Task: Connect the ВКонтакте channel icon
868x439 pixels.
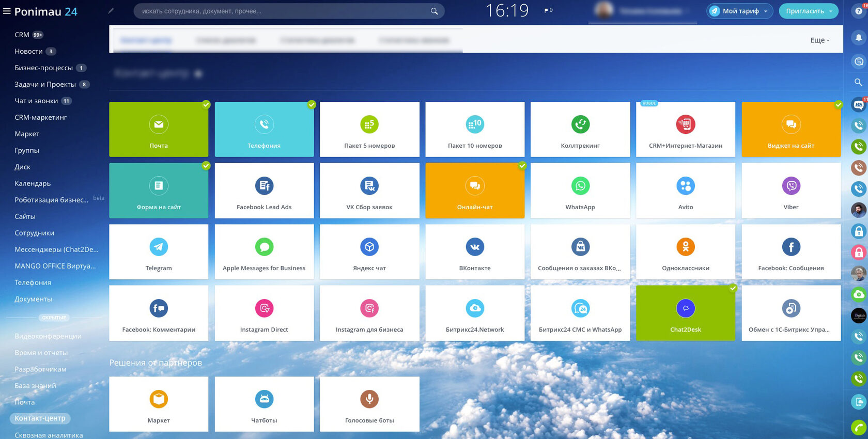Action: tap(475, 247)
